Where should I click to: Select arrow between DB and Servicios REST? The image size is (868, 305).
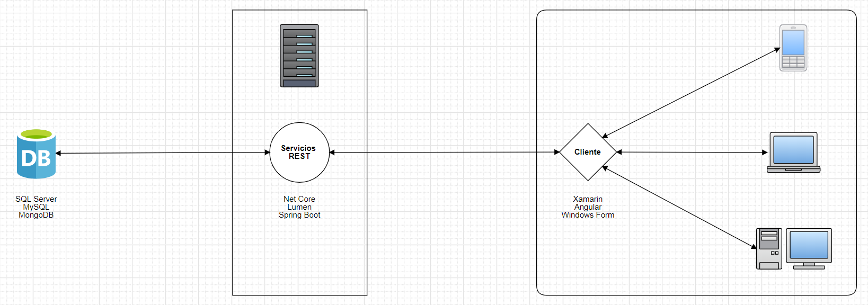tap(159, 153)
